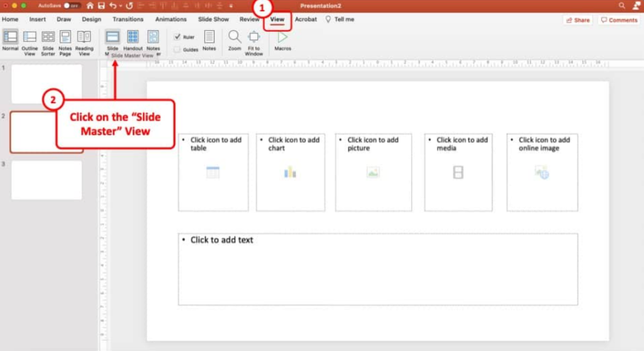Open the Transitions ribbon tab
This screenshot has height=351, width=644.
(x=128, y=19)
